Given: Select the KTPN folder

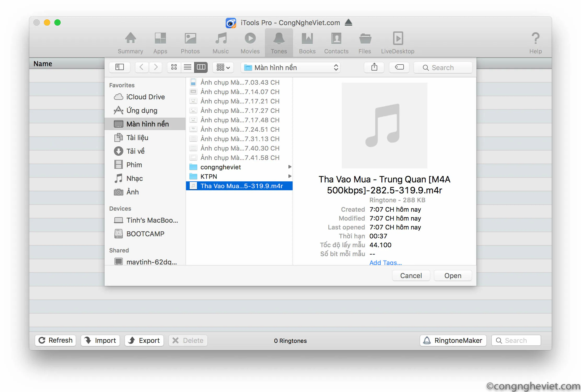Looking at the screenshot, I should tap(239, 176).
